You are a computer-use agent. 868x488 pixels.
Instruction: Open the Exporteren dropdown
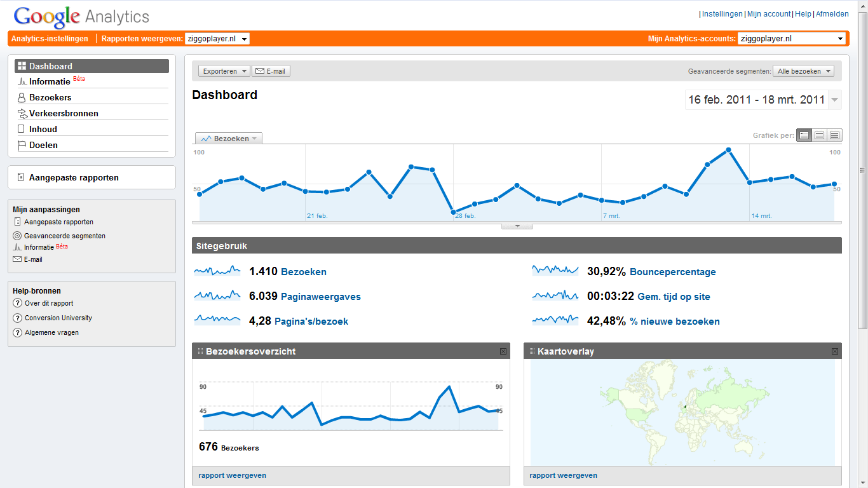pyautogui.click(x=224, y=71)
